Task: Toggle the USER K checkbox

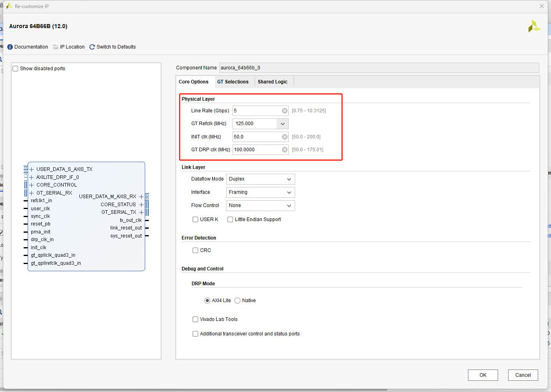Action: (195, 219)
